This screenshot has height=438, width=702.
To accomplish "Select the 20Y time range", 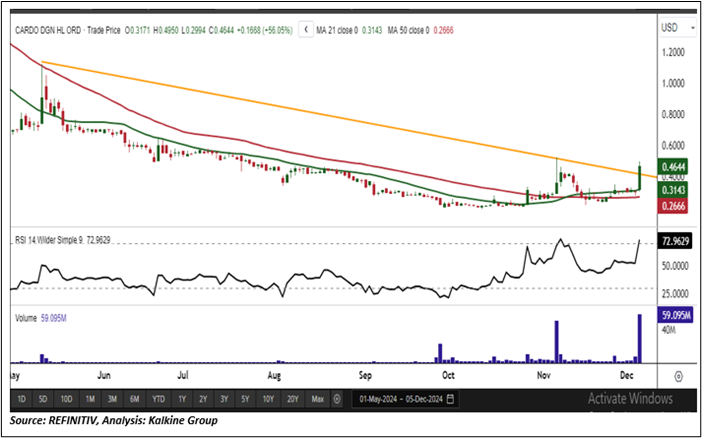I will coord(292,399).
